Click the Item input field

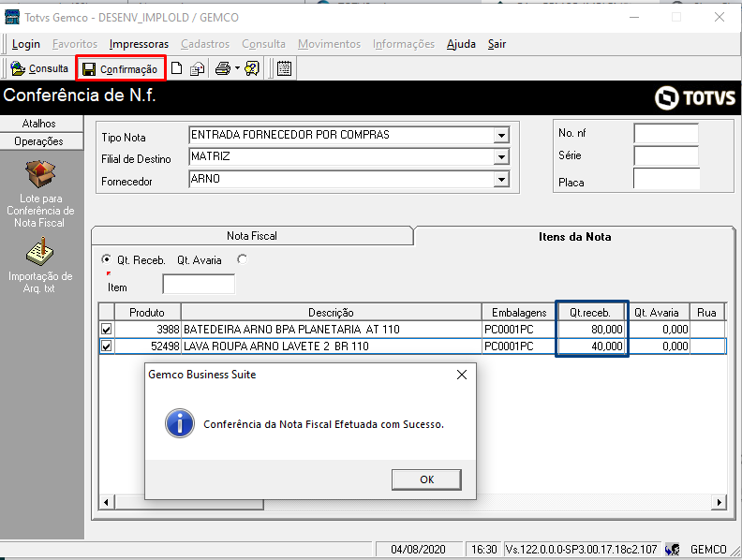click(199, 284)
